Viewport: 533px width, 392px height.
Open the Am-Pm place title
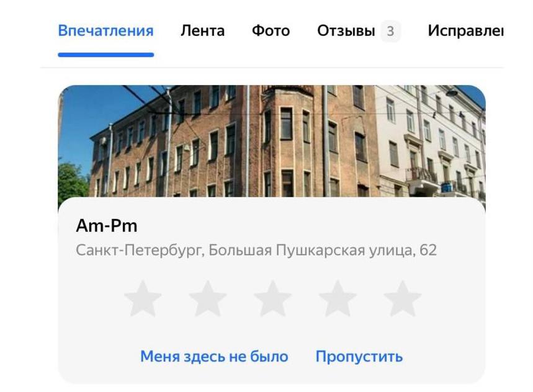click(107, 226)
